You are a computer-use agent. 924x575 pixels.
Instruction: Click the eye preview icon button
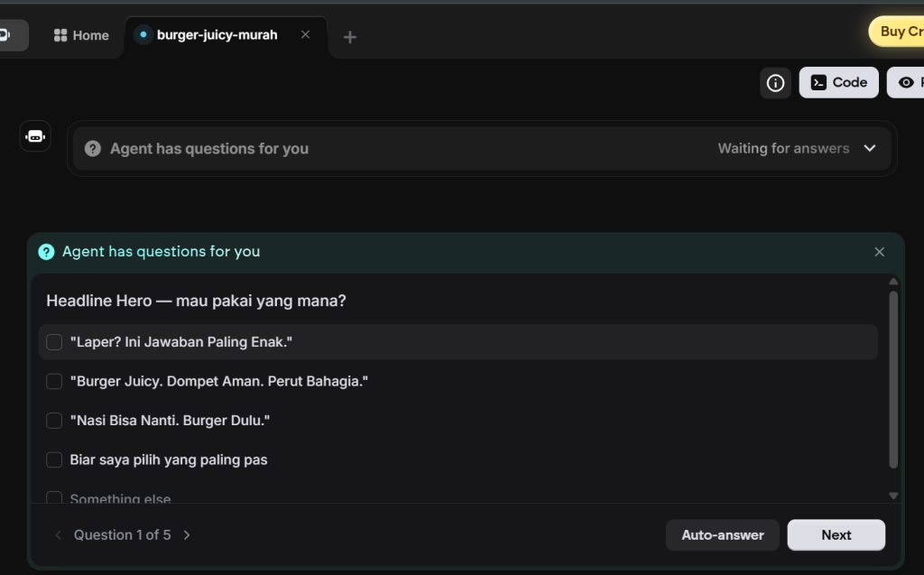906,83
